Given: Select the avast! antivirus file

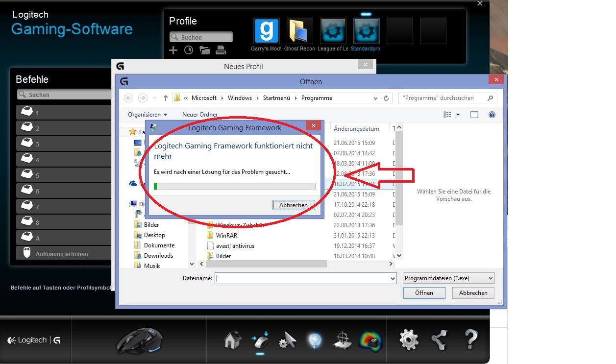Looking at the screenshot, I should (x=235, y=246).
